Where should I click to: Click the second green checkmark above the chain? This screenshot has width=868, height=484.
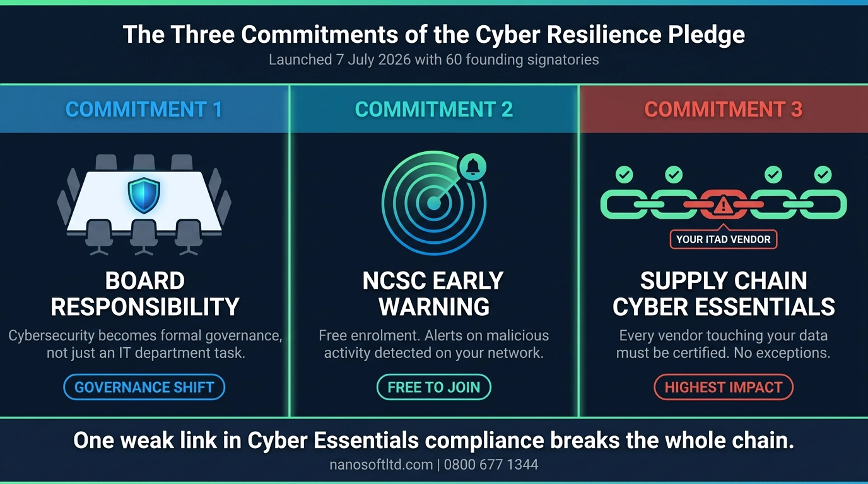674,175
